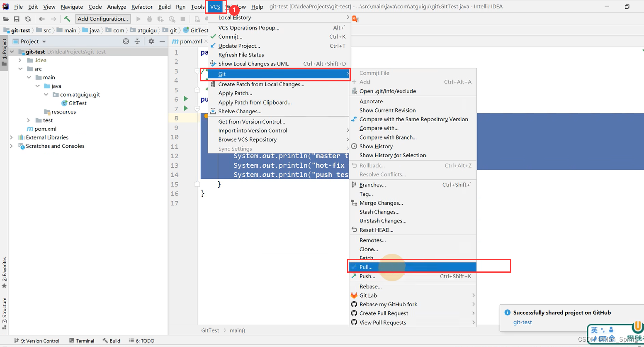Click the Back navigation arrow
Image resolution: width=644 pixels, height=347 pixels.
(42, 19)
